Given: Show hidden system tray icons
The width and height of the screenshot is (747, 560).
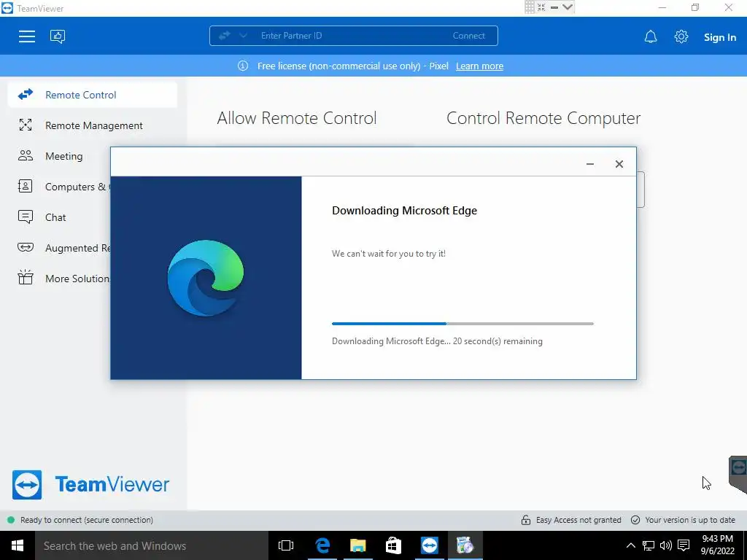Looking at the screenshot, I should click(630, 545).
